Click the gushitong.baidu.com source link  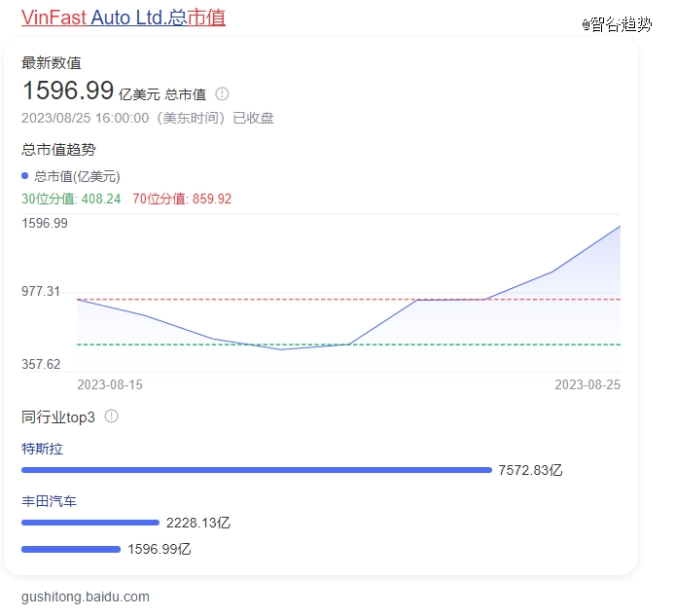pos(86,597)
